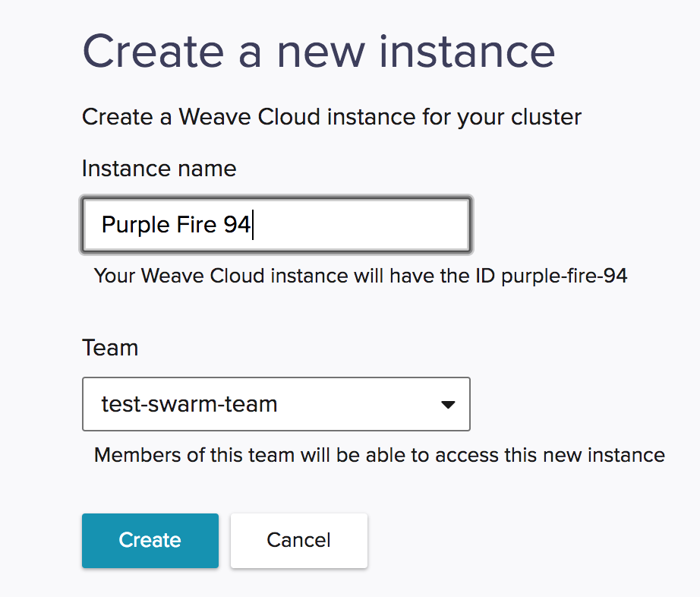Click the 'Instance name' label

(159, 169)
